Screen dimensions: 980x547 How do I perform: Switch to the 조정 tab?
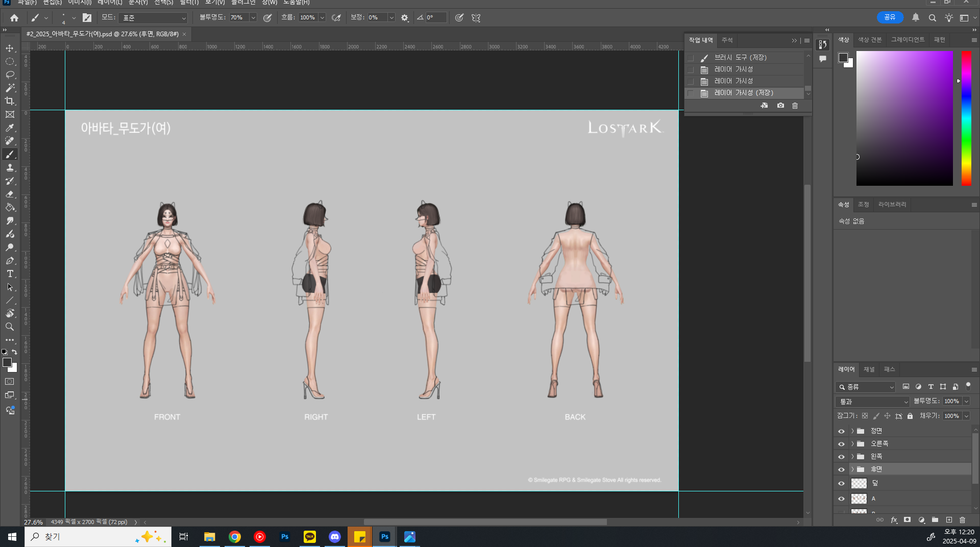(863, 205)
